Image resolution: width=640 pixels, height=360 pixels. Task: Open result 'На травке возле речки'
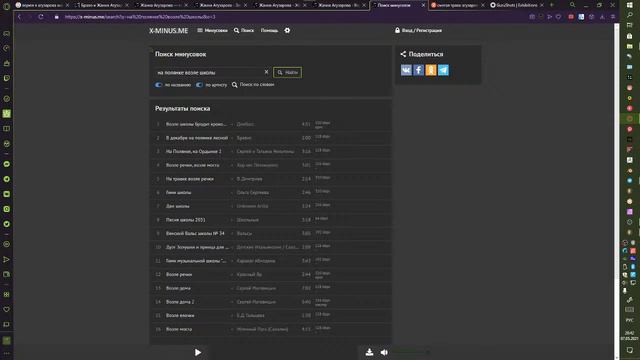pyautogui.click(x=190, y=179)
